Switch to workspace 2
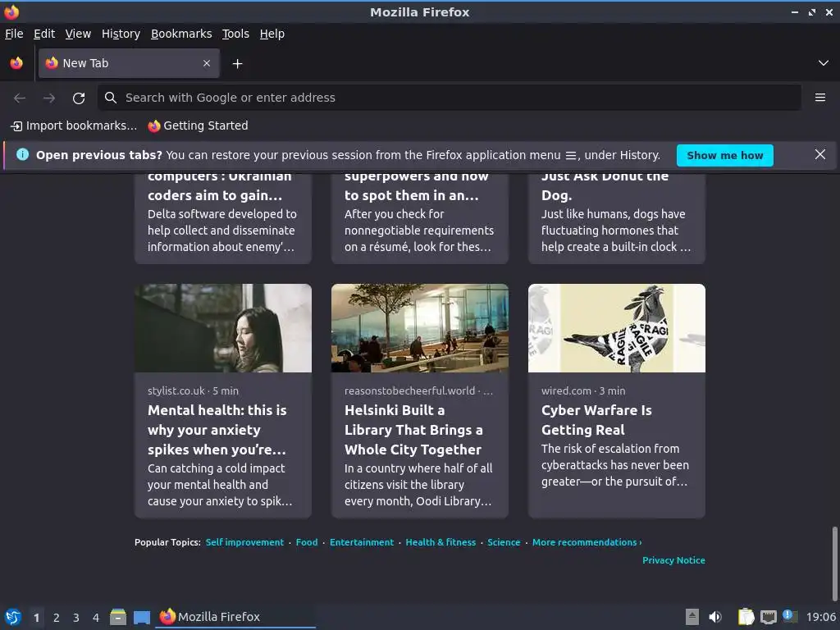Screen dimensions: 840x630 [57, 617]
